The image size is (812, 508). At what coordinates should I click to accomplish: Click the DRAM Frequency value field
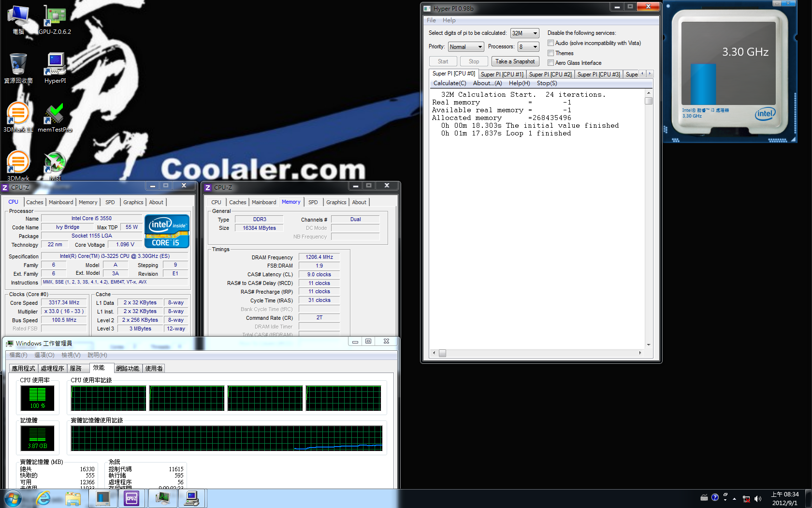(319, 257)
